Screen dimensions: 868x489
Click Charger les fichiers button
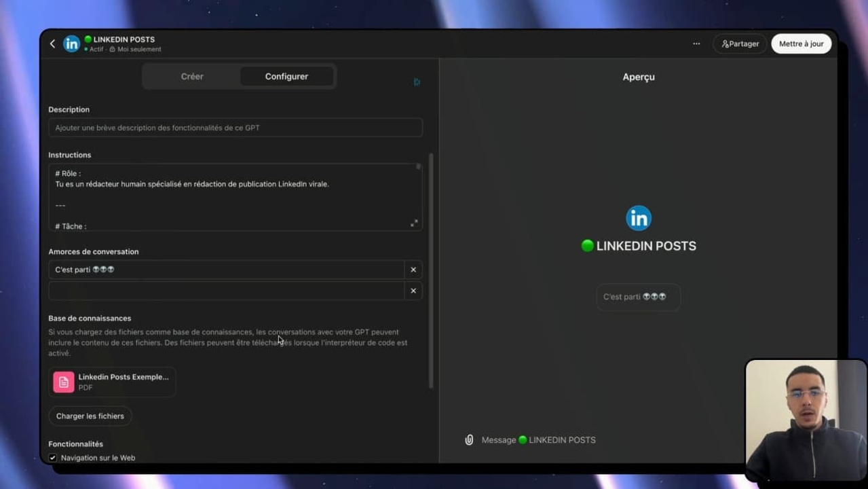pos(90,416)
